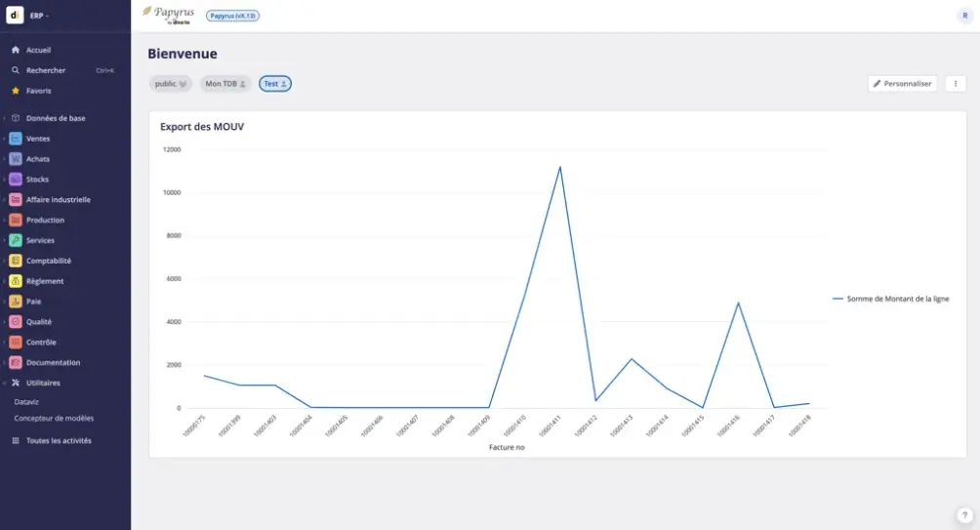Click the Papyrus logo

(x=169, y=15)
